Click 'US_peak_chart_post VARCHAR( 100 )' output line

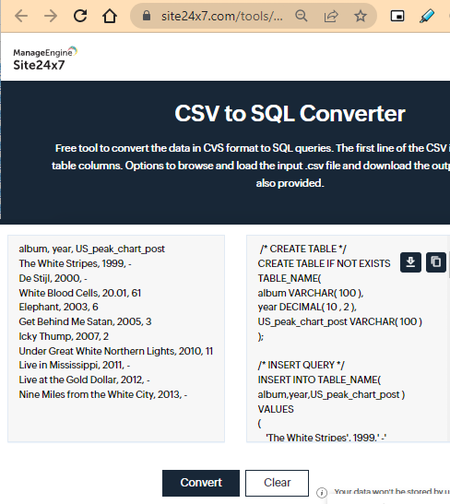[340, 322]
